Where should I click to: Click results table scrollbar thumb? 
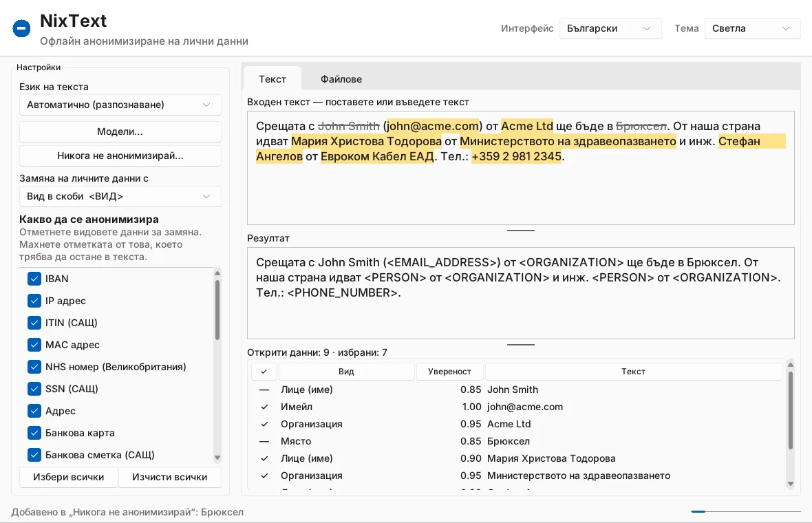(x=790, y=410)
